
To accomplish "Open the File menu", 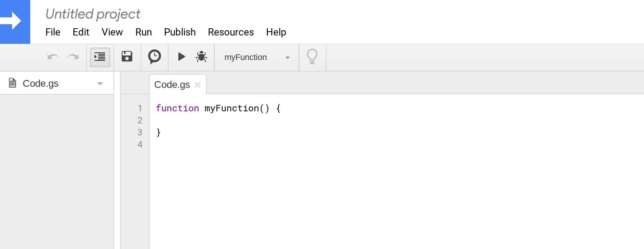I will point(53,32).
